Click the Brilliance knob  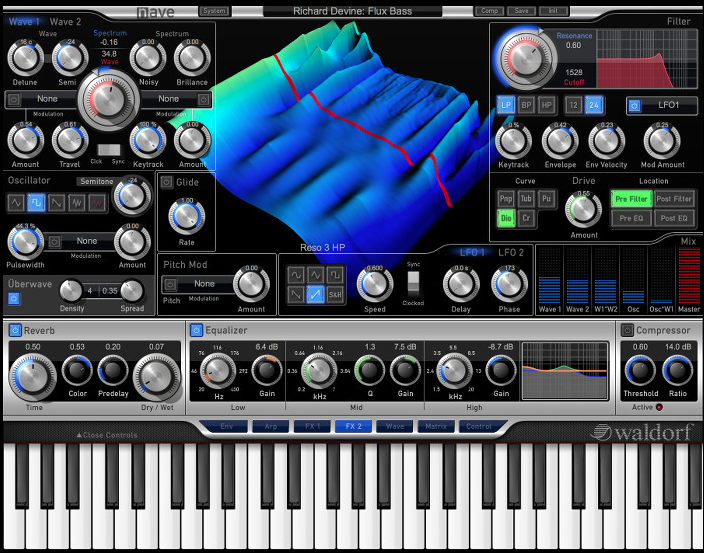pos(192,58)
